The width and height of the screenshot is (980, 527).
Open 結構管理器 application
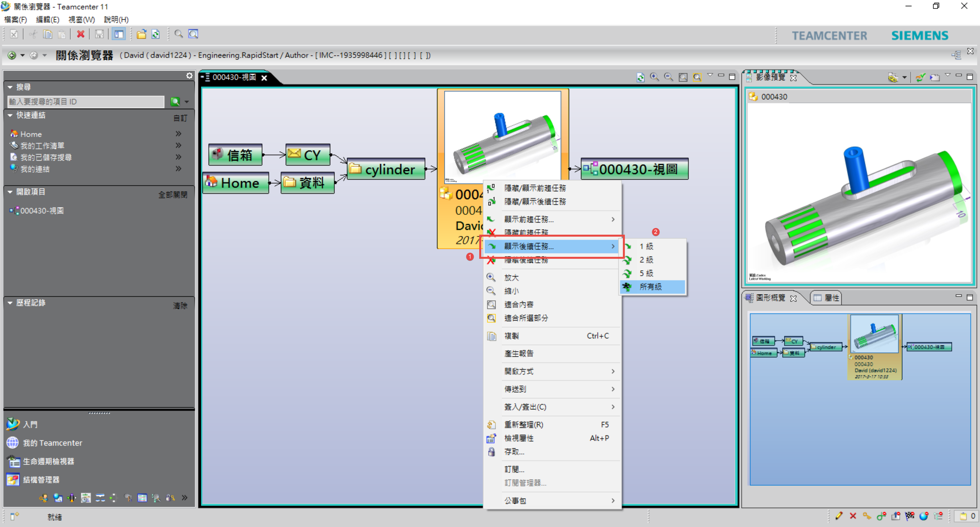pos(41,479)
